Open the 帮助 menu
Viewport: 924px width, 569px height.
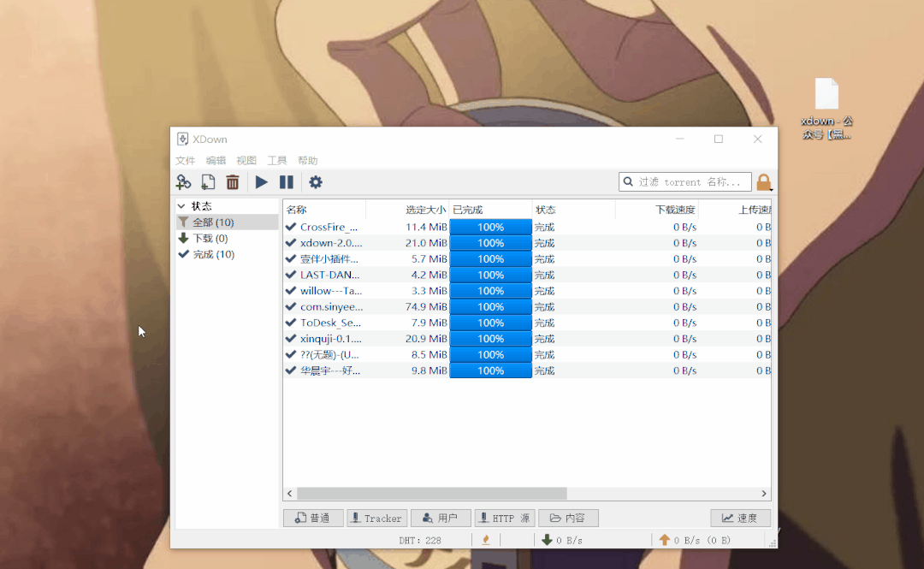308,160
